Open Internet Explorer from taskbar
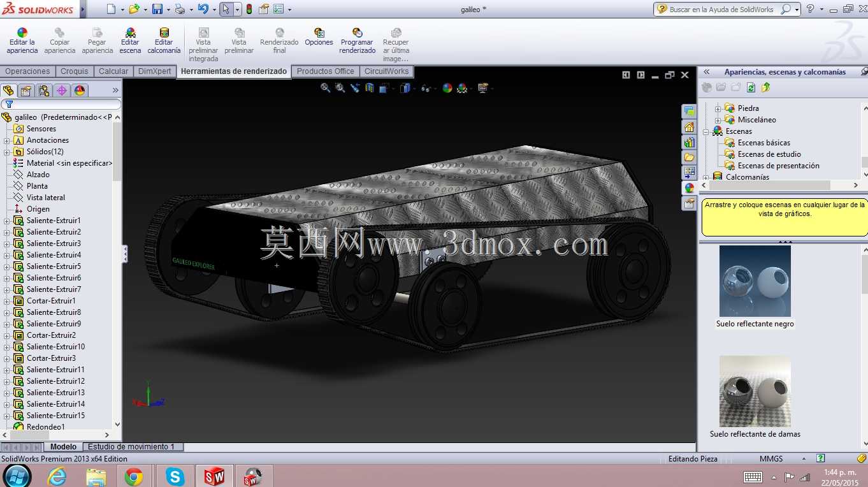Viewport: 868px width, 487px height. [x=57, y=476]
